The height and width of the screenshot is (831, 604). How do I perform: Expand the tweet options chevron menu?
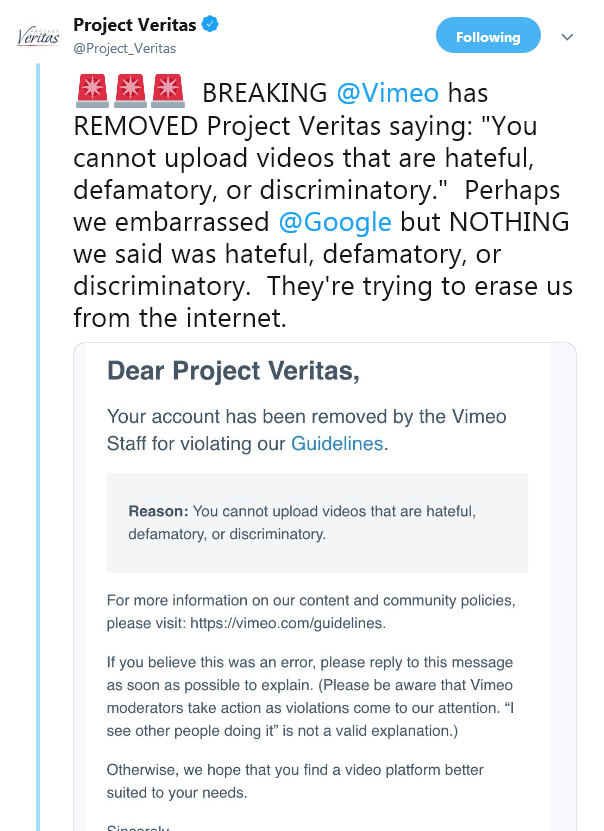click(x=567, y=37)
